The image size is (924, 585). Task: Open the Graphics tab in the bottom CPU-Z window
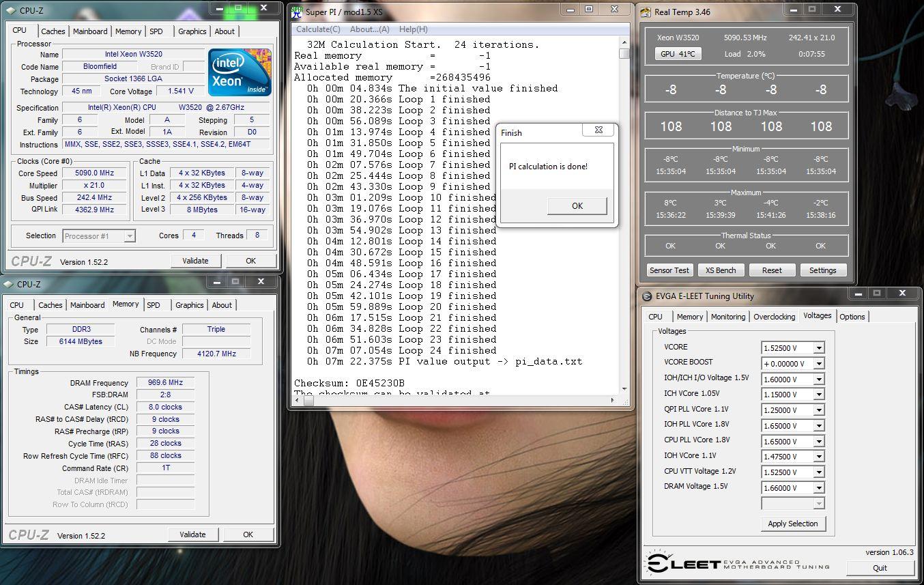[190, 305]
